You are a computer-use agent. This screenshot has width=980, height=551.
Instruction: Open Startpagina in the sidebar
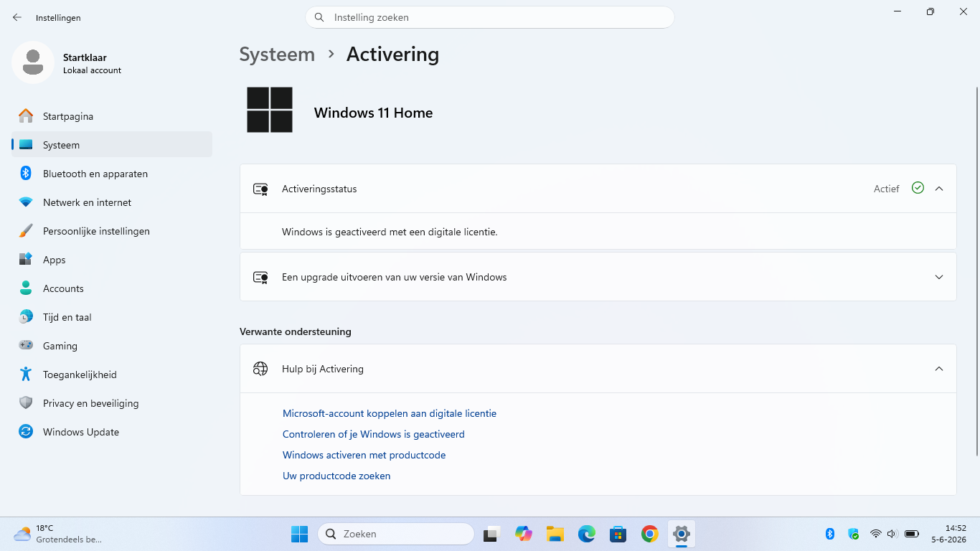(x=112, y=116)
